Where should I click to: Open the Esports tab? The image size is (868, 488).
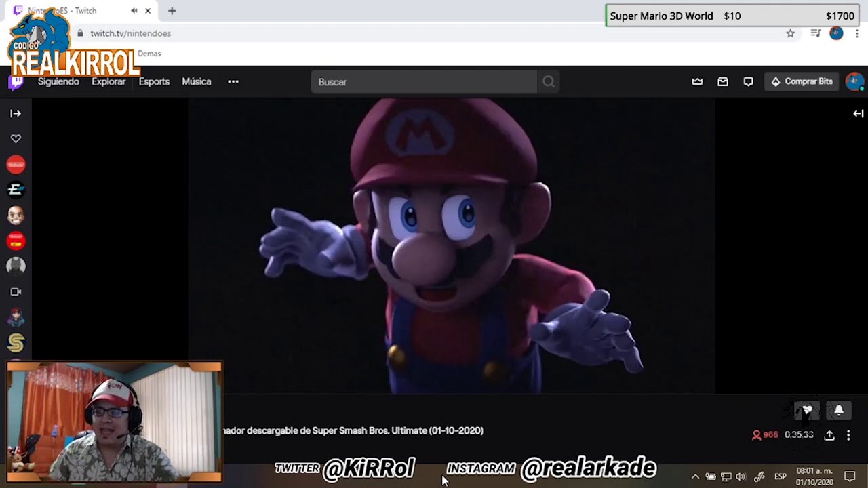click(154, 81)
